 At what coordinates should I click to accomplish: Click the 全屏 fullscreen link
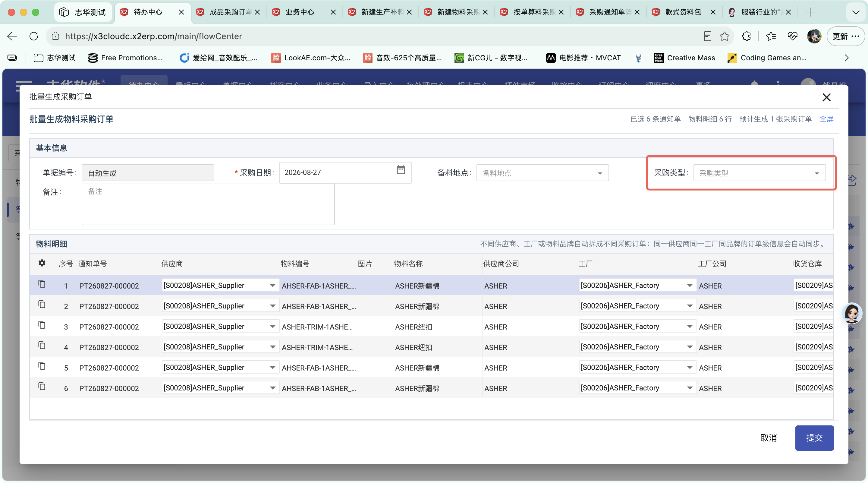click(826, 119)
